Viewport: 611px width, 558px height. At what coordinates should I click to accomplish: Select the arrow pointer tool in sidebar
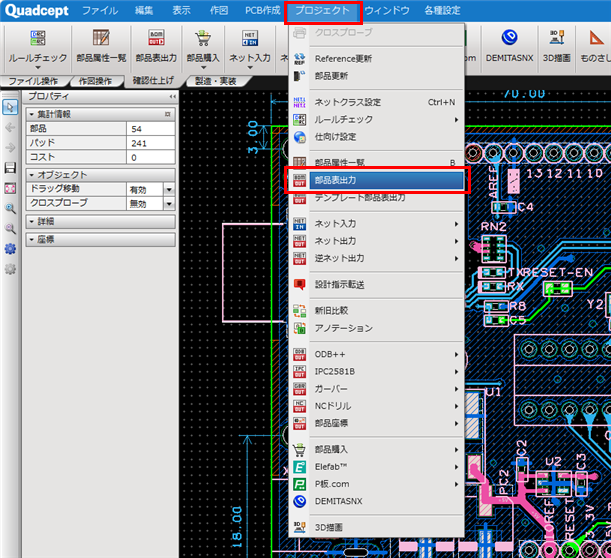[10, 107]
